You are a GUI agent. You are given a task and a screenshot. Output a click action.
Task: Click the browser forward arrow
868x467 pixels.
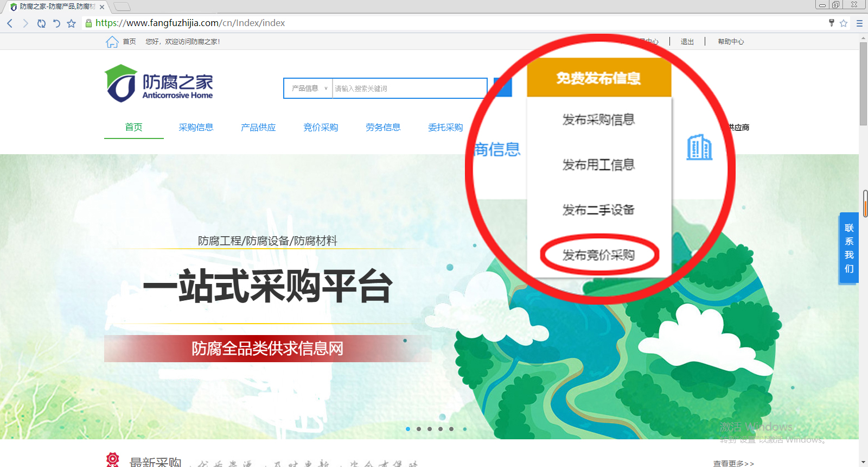point(25,23)
